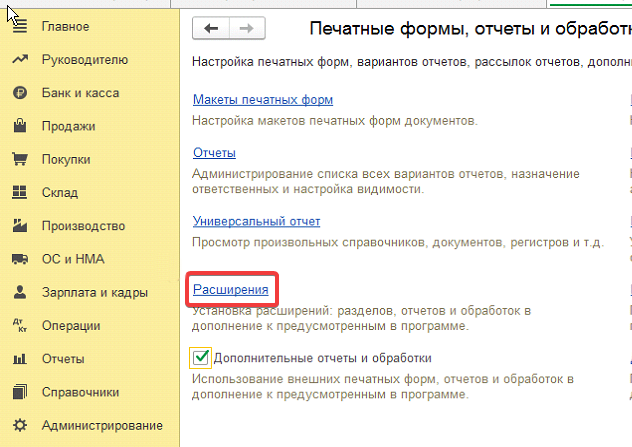Open the Банк и касса section
The width and height of the screenshot is (632, 447).
(x=81, y=93)
